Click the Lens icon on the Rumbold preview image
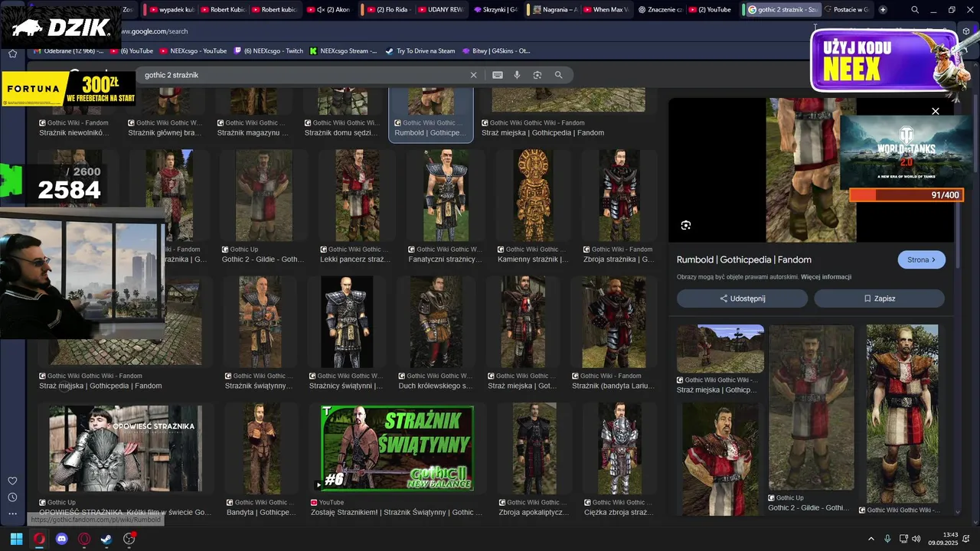This screenshot has height=551, width=980. [x=685, y=225]
